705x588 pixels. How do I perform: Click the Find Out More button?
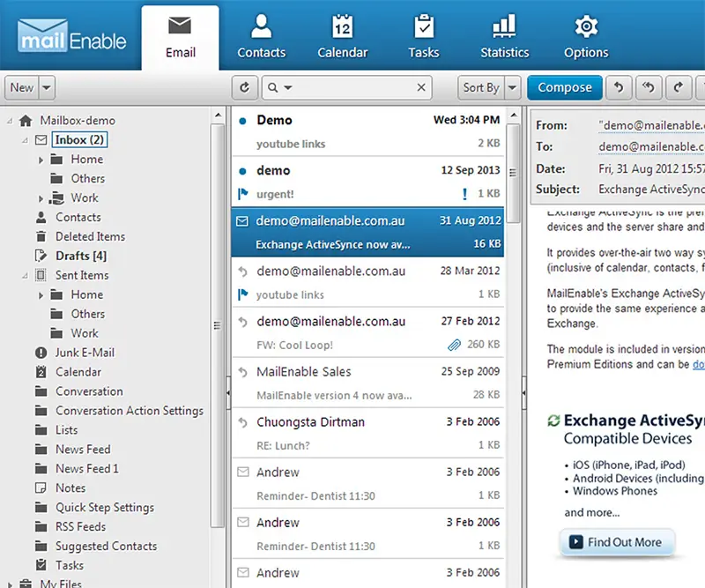point(617,542)
